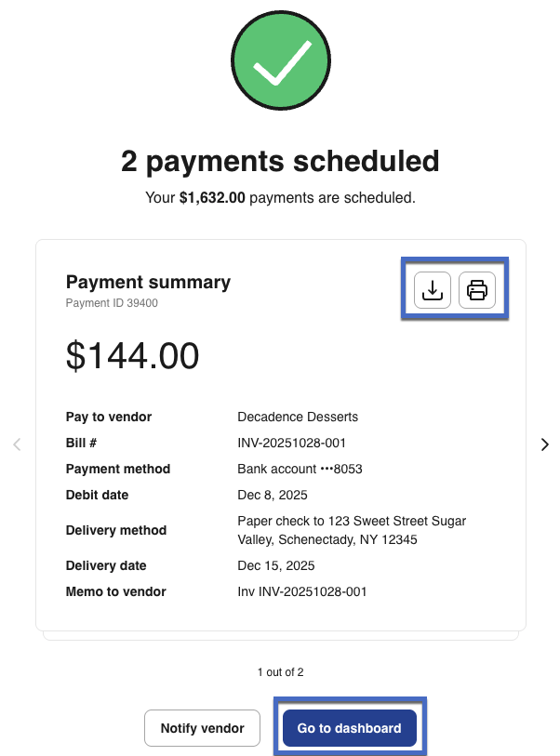The width and height of the screenshot is (560, 756).
Task: Download the payment summary
Action: pyautogui.click(x=432, y=290)
